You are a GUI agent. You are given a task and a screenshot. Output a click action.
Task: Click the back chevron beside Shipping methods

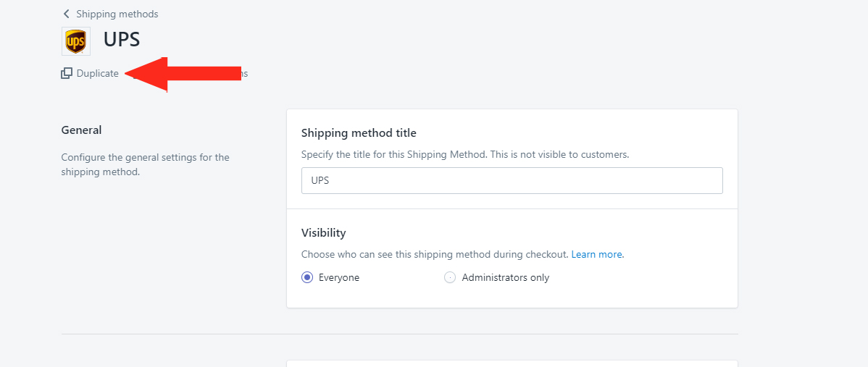[x=67, y=14]
